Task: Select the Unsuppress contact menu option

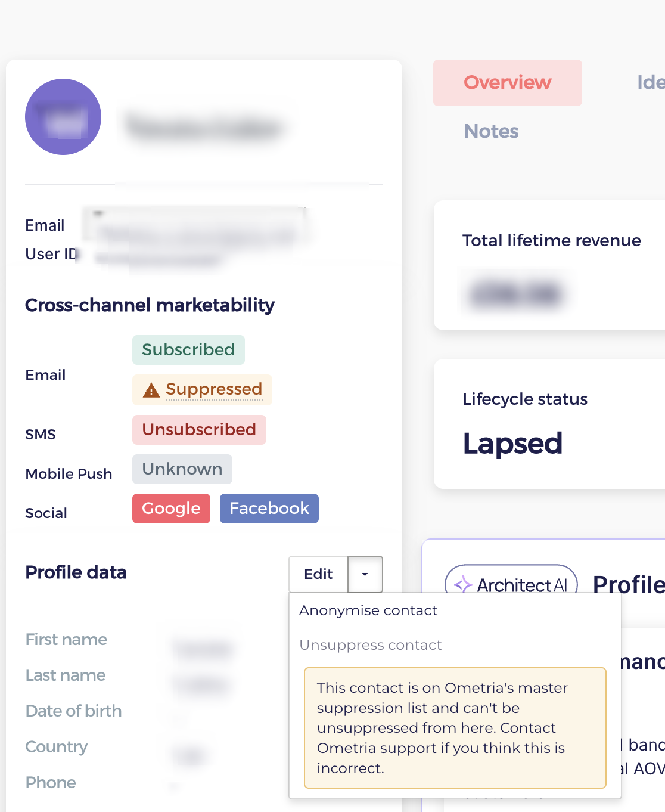Action: (370, 645)
